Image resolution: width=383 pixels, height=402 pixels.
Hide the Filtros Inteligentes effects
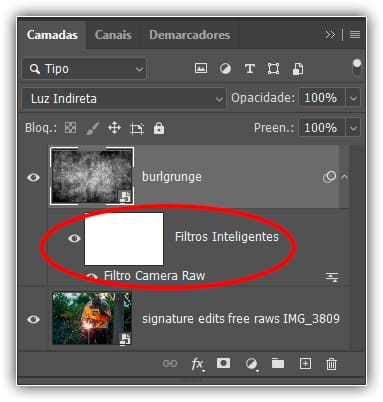pos(74,238)
